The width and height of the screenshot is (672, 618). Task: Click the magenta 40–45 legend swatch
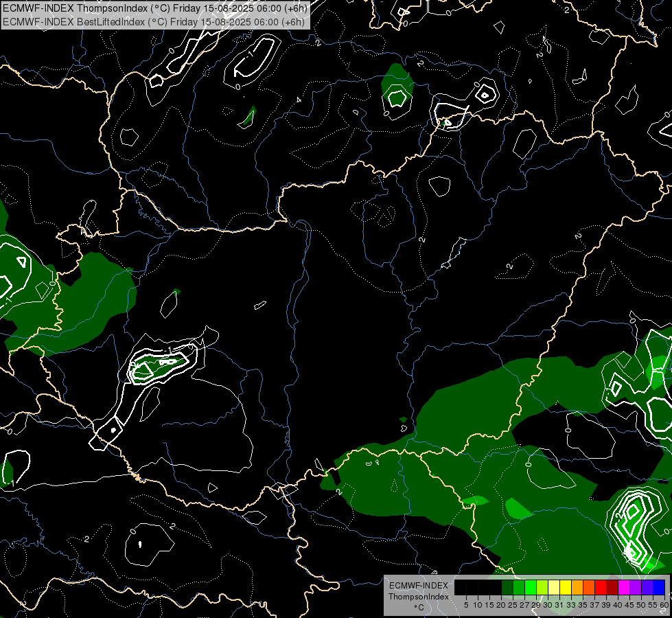click(x=624, y=587)
